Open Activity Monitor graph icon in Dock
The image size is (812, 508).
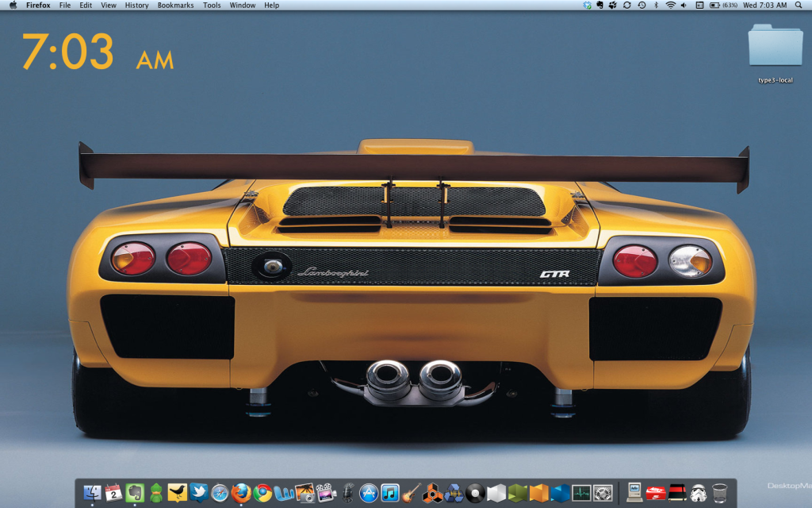tap(581, 493)
